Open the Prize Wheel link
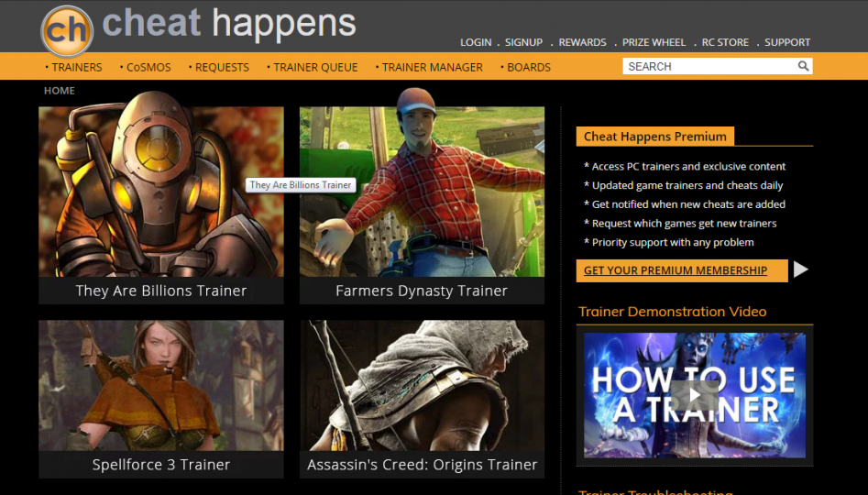Image resolution: width=868 pixels, height=495 pixels. click(x=654, y=42)
